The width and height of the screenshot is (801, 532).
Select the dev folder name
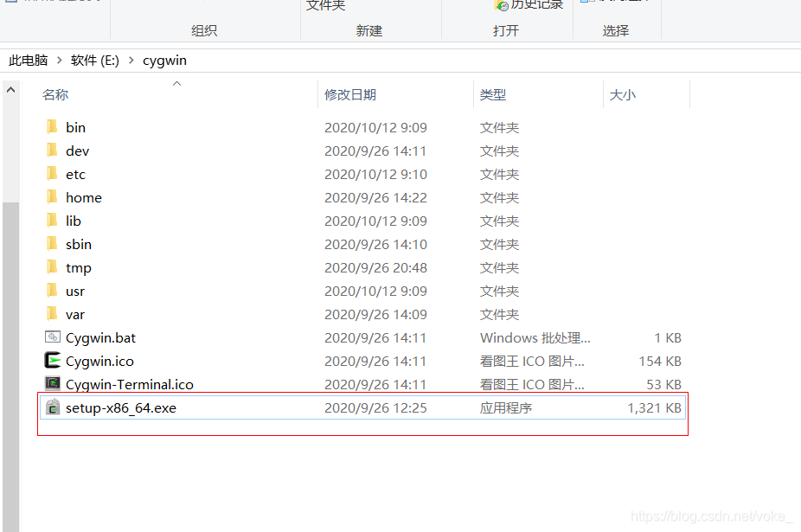[x=78, y=151]
